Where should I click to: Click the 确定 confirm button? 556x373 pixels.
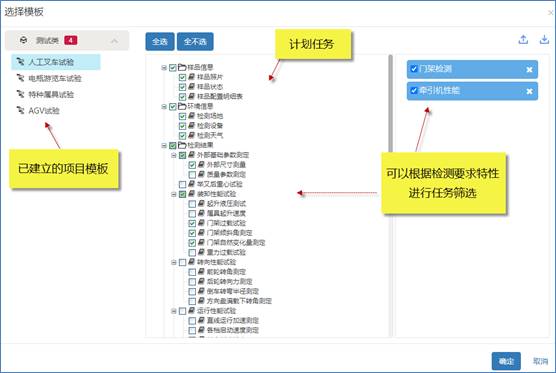coord(506,361)
